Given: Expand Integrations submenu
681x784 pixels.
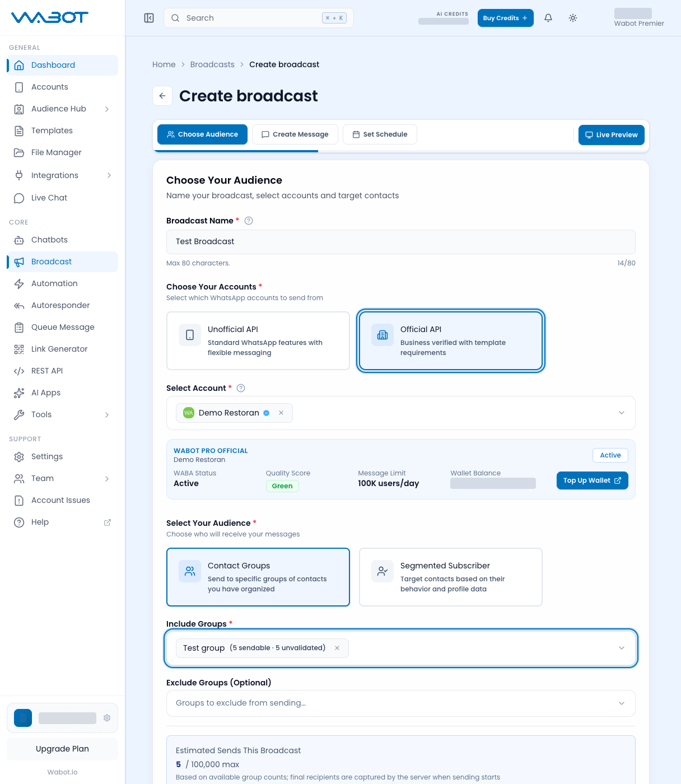Looking at the screenshot, I should [x=109, y=175].
